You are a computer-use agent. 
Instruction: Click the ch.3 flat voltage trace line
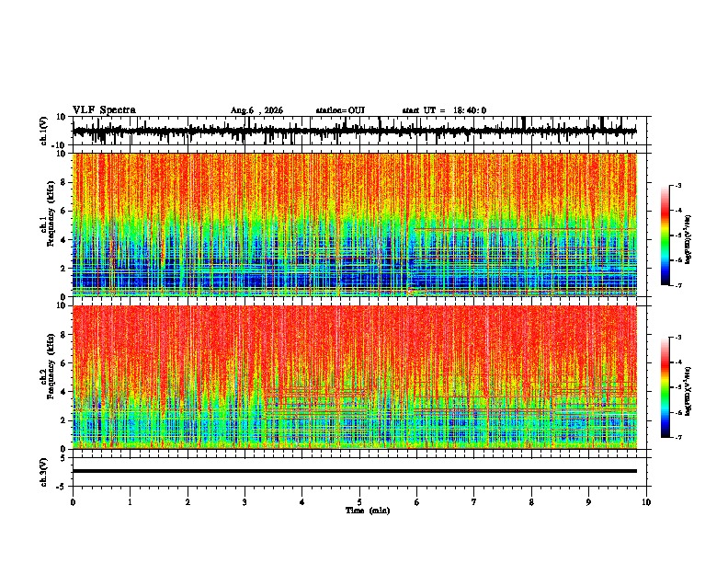click(x=354, y=471)
